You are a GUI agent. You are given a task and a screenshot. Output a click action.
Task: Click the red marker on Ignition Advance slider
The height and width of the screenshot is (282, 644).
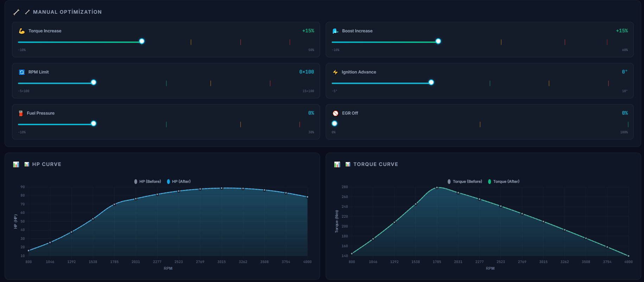(608, 83)
